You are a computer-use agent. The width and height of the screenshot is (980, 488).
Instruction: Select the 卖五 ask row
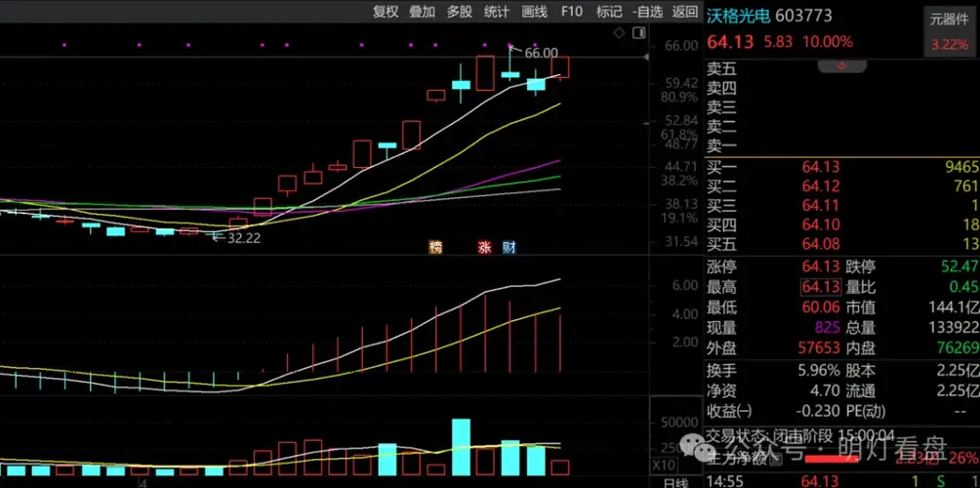click(x=841, y=69)
